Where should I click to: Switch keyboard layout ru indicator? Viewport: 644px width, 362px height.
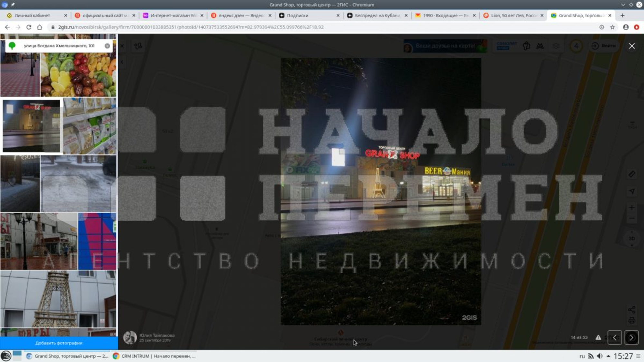pos(582,356)
